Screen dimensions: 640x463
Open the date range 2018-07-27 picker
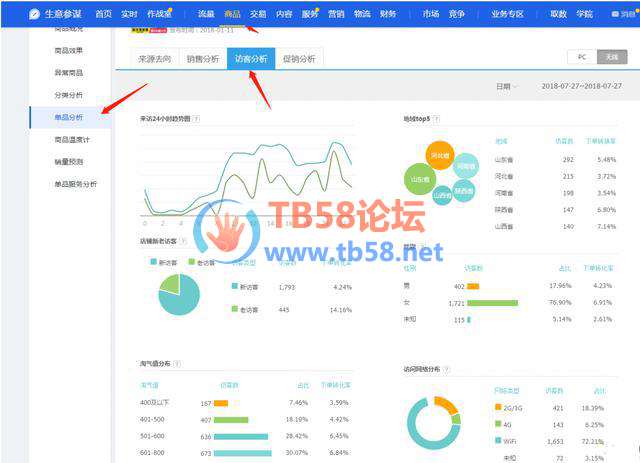coord(581,87)
